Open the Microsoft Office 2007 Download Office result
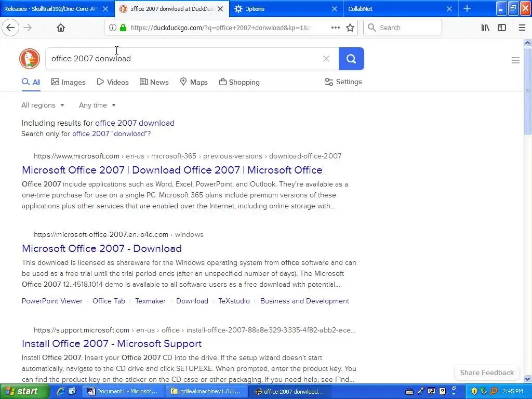The image size is (532, 399). coord(172,170)
